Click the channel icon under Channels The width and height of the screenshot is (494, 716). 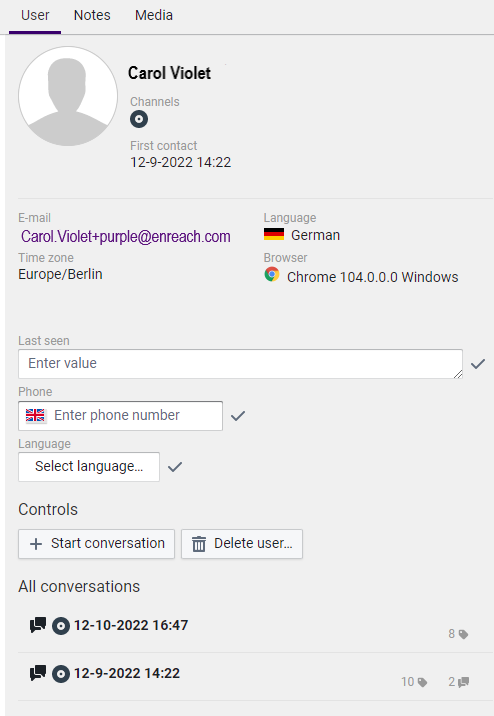click(x=139, y=119)
